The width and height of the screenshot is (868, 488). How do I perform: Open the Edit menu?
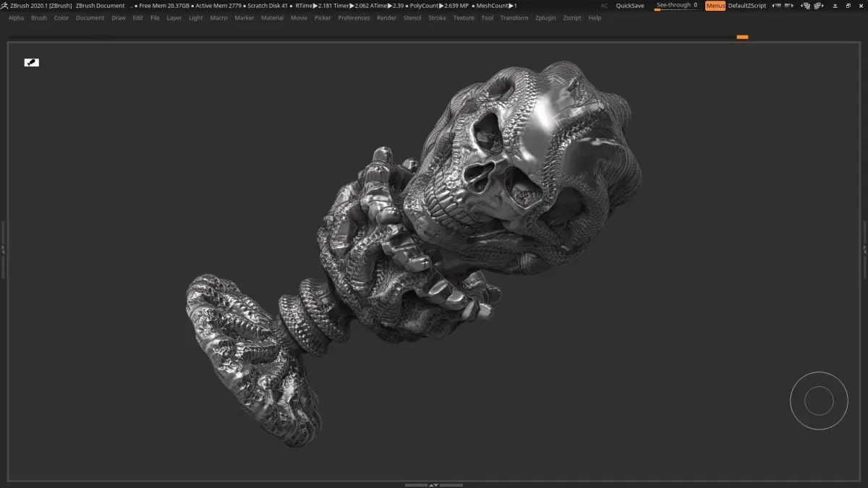pos(137,18)
